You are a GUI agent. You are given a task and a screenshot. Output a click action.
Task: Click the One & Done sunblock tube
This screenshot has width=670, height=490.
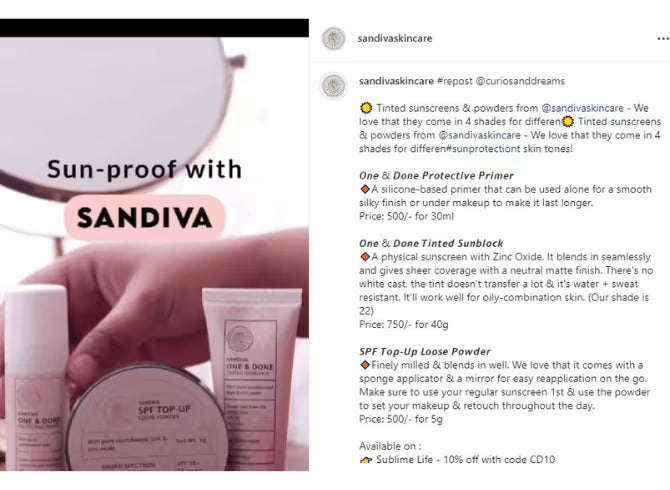click(252, 378)
